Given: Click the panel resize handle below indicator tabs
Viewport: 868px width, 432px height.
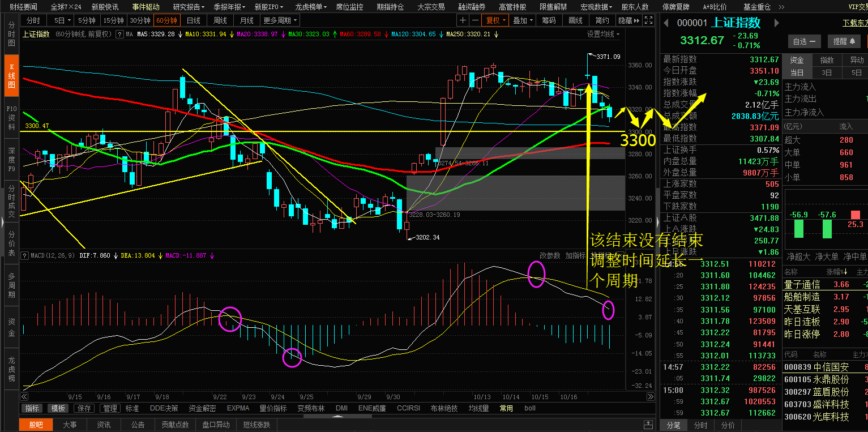Looking at the screenshot, I should [338, 417].
